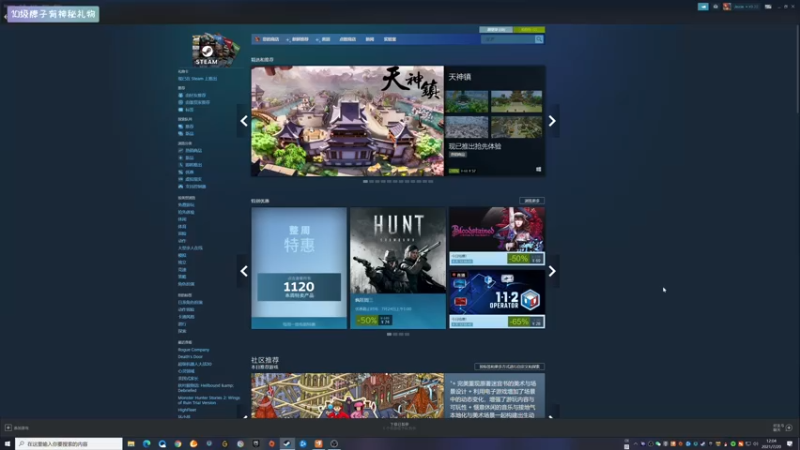The height and width of the screenshot is (450, 800).
Task: Go to previous special offers with left arrow
Action: (x=244, y=271)
